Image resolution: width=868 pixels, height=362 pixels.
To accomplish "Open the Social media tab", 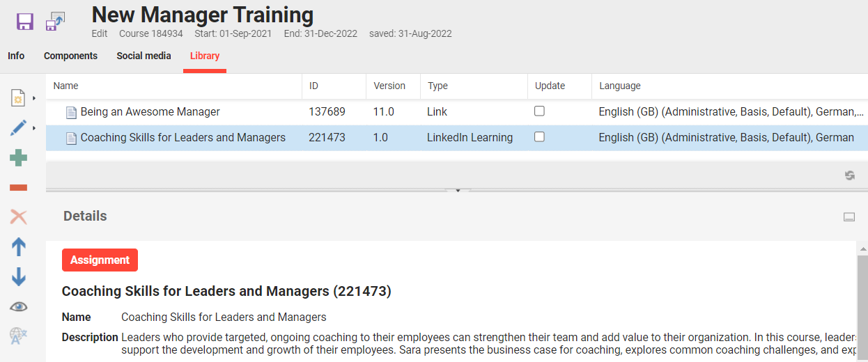I will tap(144, 56).
